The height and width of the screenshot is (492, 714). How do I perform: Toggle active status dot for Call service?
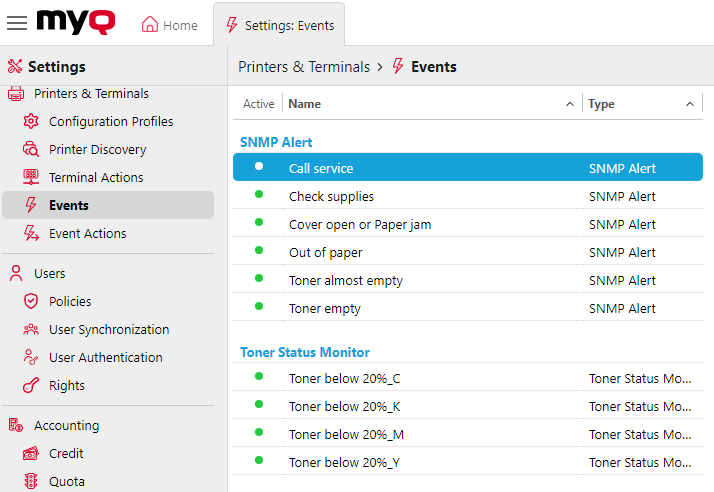(x=259, y=167)
